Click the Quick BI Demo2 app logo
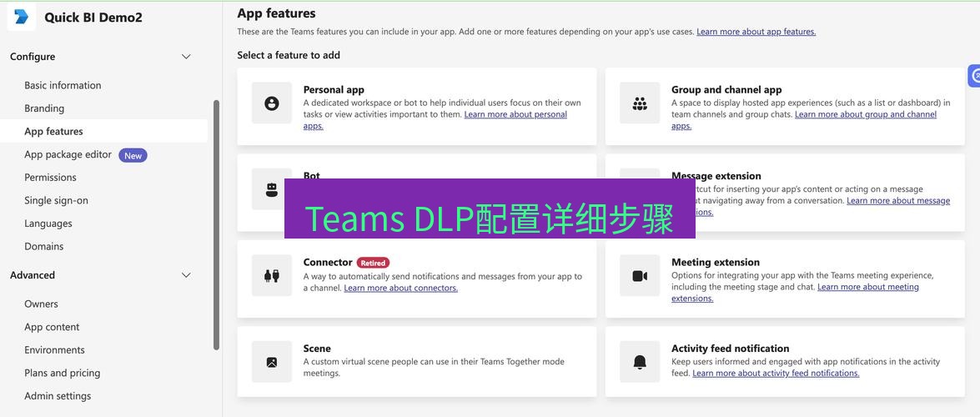The height and width of the screenshot is (417, 980). pos(22,17)
